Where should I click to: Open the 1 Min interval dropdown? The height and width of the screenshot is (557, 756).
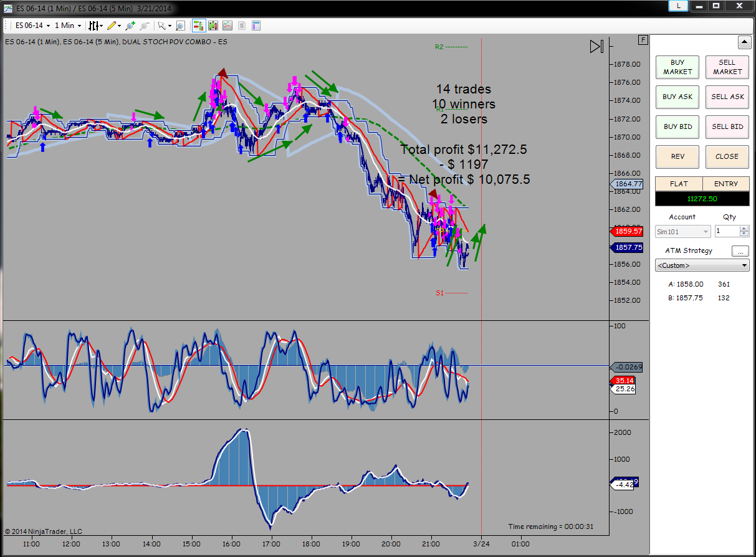(68, 26)
